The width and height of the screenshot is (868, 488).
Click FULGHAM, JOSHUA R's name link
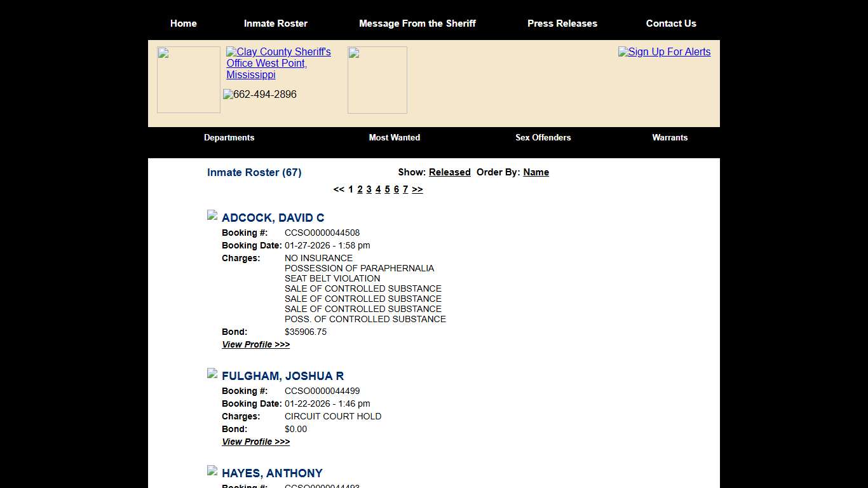pyautogui.click(x=283, y=376)
